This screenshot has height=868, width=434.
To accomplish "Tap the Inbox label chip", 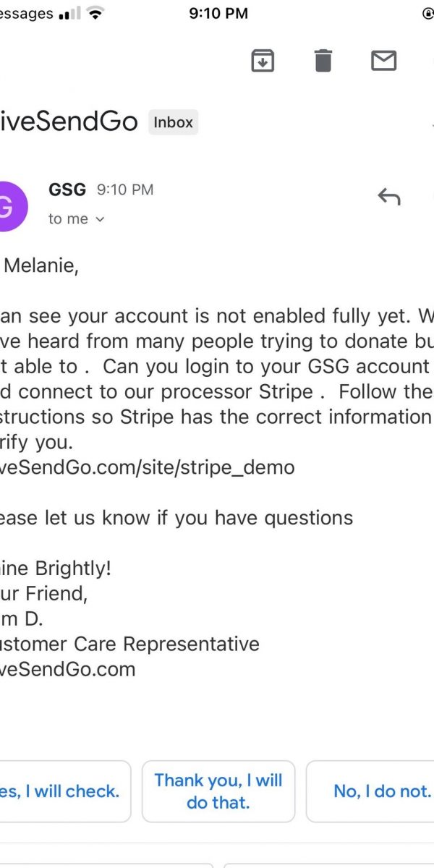I will point(173,122).
